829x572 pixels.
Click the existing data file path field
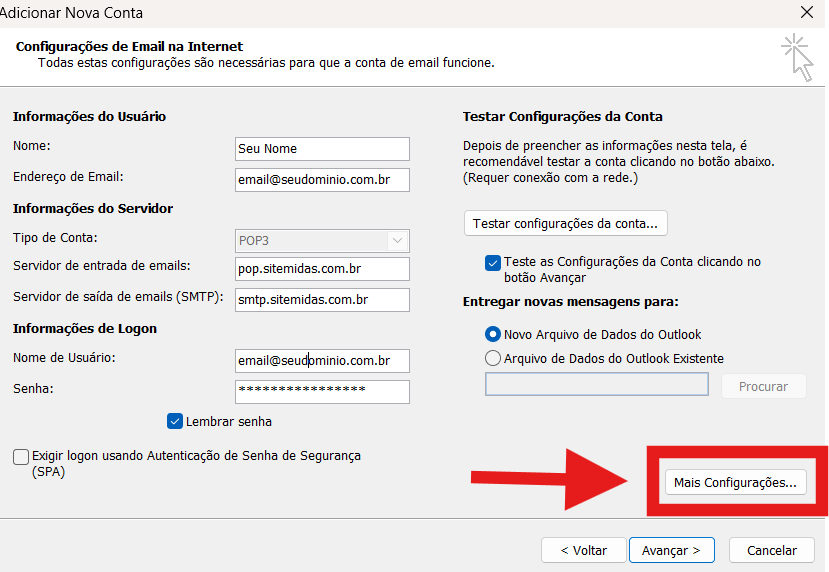click(596, 385)
